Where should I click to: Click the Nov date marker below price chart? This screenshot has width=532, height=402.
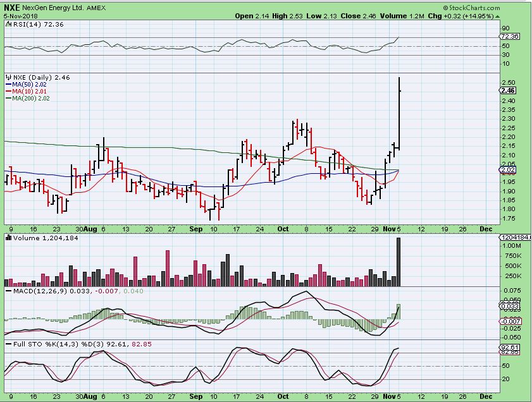coord(389,229)
